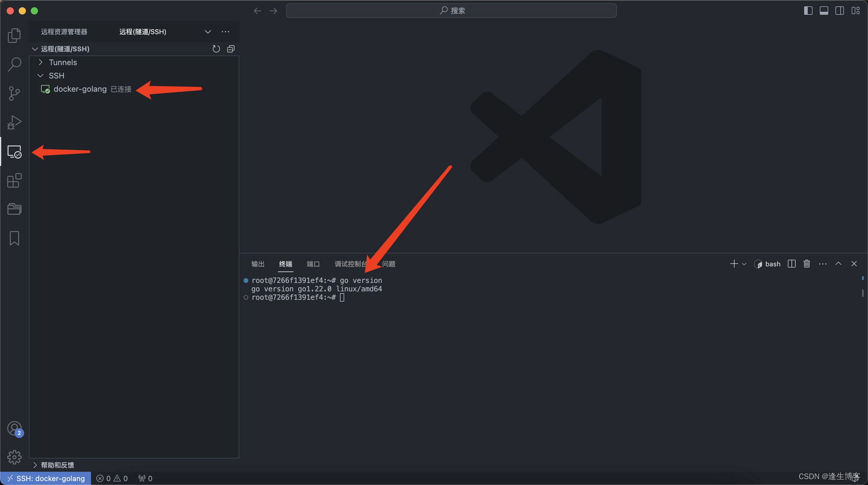Open the Explorer view in activity bar

(x=14, y=35)
